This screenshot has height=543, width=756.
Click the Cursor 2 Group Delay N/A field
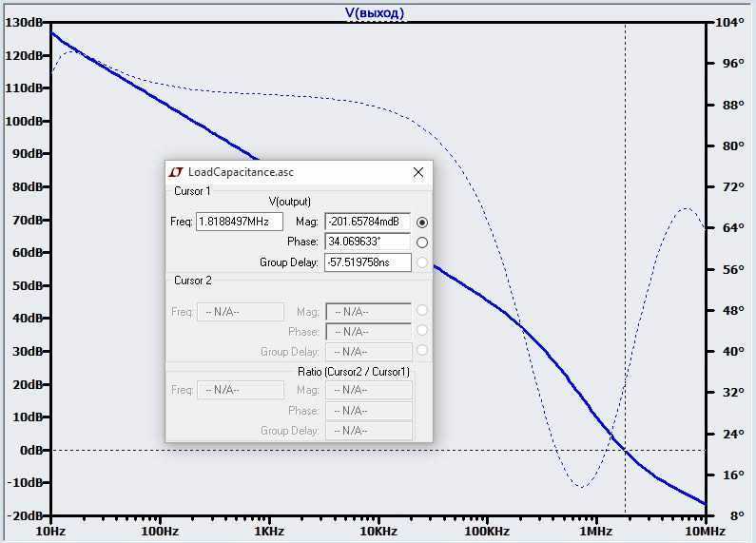[369, 352]
